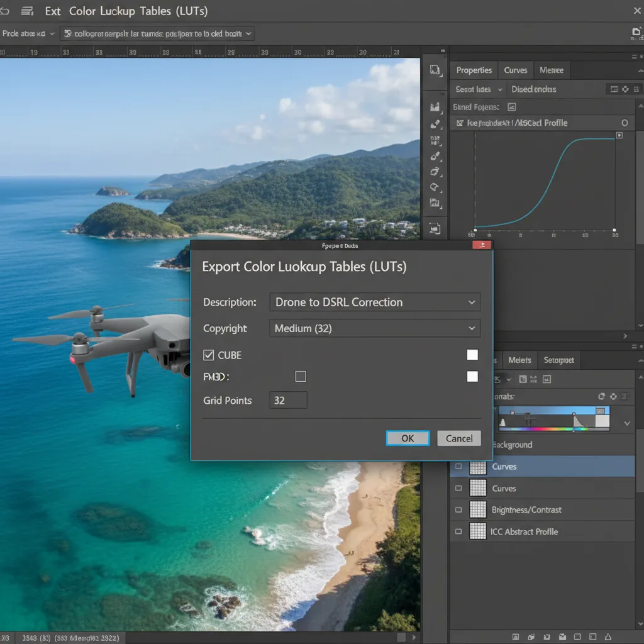
Task: Click the white swatch next to CUBE
Action: (x=472, y=355)
